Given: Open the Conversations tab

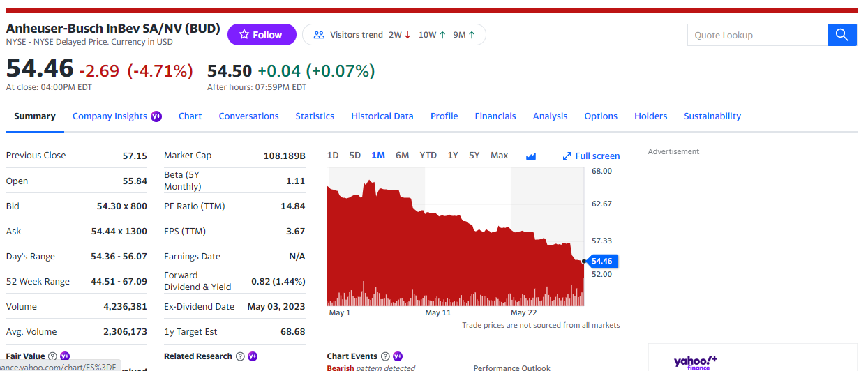Looking at the screenshot, I should click(x=248, y=116).
